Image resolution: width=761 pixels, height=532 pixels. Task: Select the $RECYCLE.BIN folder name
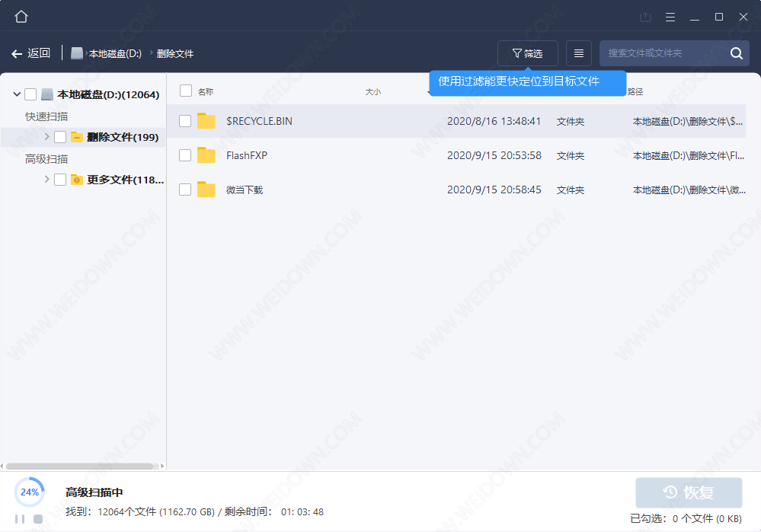tap(259, 121)
